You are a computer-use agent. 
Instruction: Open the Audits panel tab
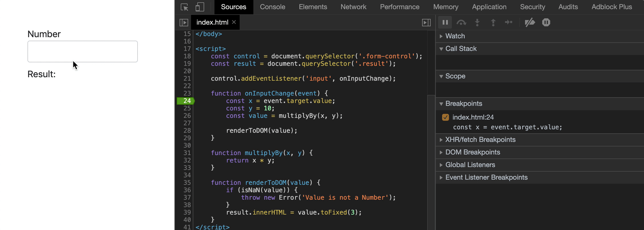tap(568, 7)
